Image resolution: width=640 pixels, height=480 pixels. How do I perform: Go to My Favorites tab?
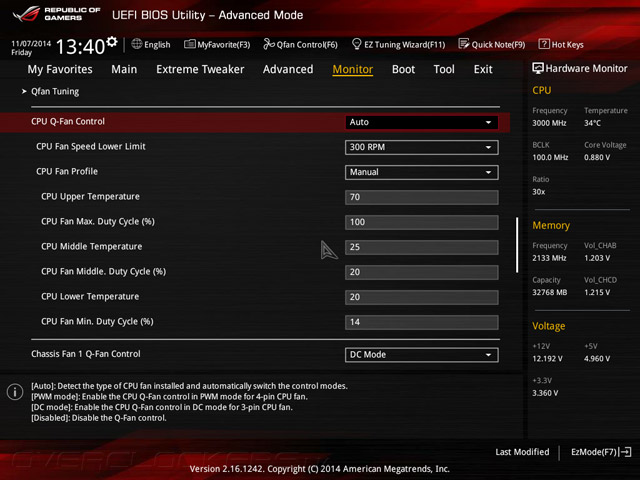60,69
